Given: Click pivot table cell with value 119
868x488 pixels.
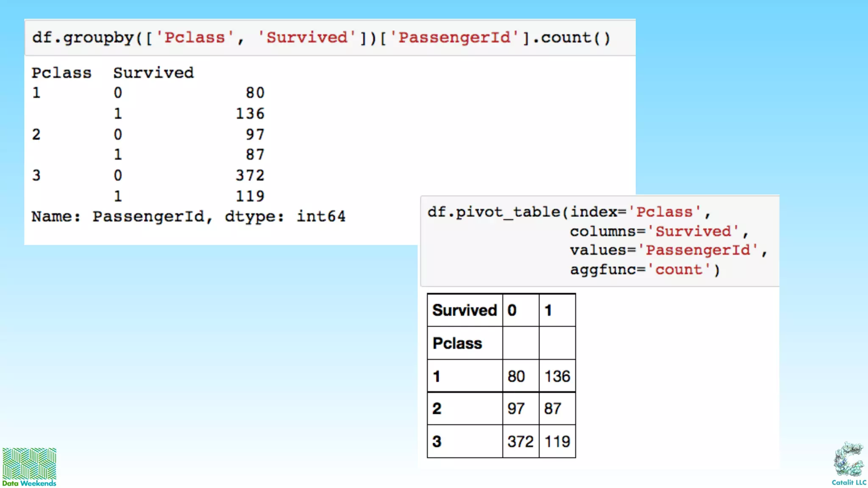Looking at the screenshot, I should pos(557,441).
